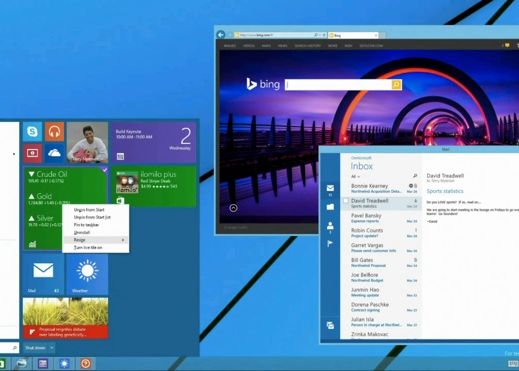
Task: Choose Unpin from Start list option
Action: tap(92, 217)
